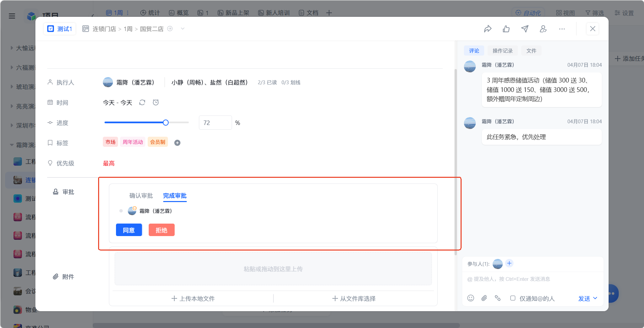This screenshot has width=644, height=328.
Task: Click the thumbs-up like icon
Action: click(506, 29)
